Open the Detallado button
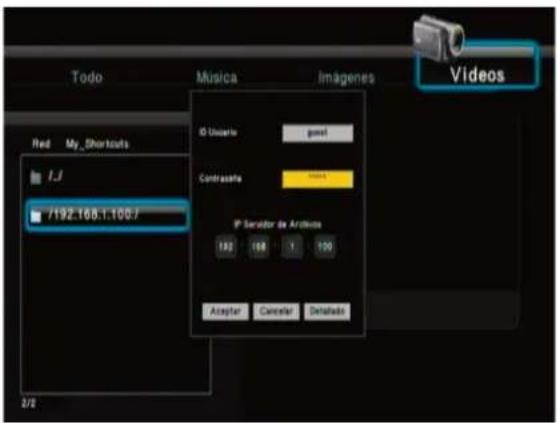The width and height of the screenshot is (557, 423). pyautogui.click(x=327, y=311)
